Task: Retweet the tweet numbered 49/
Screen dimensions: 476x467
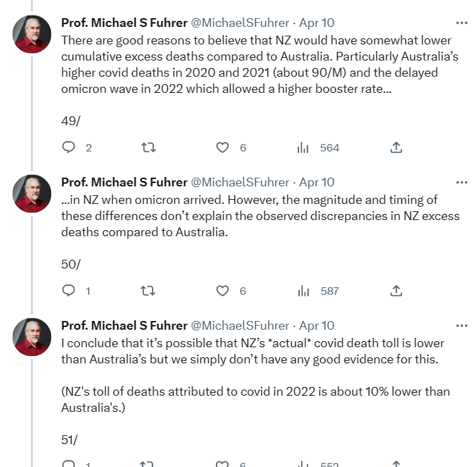Action: (x=149, y=147)
